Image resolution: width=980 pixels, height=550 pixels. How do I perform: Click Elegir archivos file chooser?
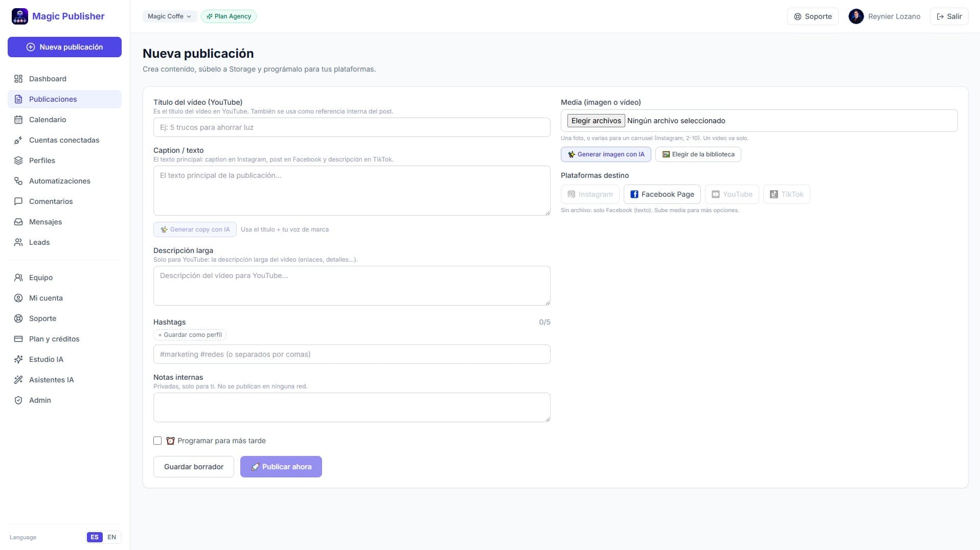[x=596, y=121]
